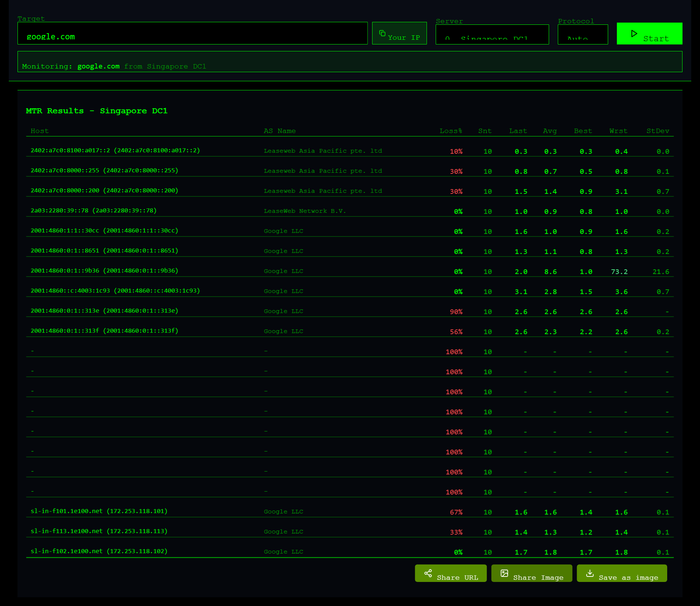Click the Save as image download icon

point(590,573)
